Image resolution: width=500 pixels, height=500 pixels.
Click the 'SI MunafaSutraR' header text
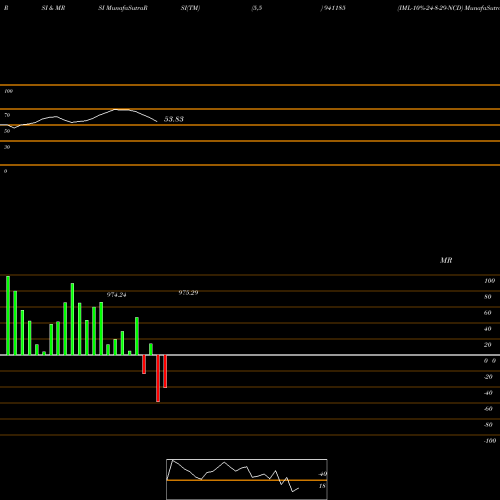[123, 8]
